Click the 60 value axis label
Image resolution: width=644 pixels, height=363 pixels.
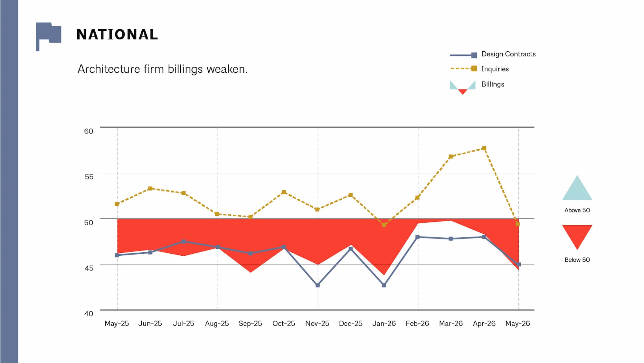coord(89,131)
